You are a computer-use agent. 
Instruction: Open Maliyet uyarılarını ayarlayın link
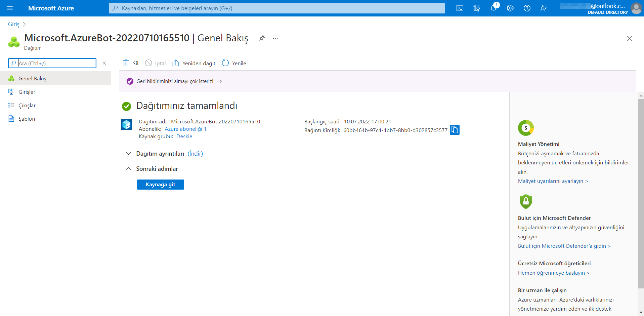point(553,181)
